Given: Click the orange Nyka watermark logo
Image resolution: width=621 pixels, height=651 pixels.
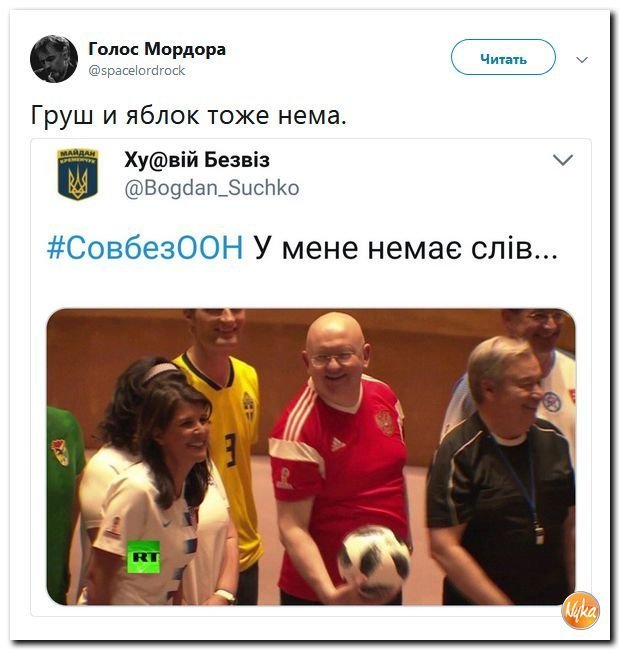Looking at the screenshot, I should pos(580,610).
